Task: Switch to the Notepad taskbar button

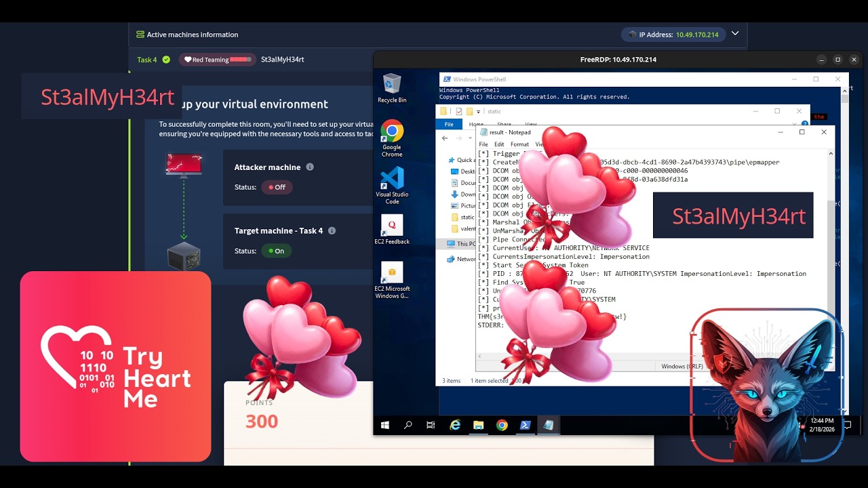Action: coord(549,425)
